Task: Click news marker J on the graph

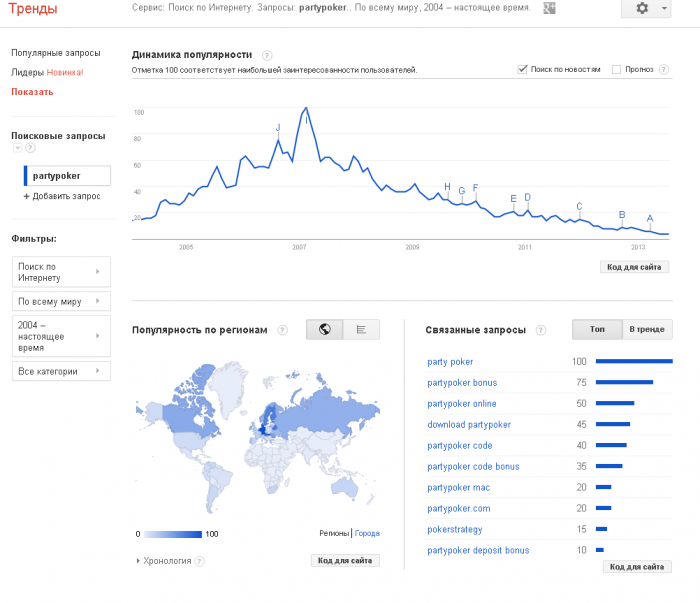Action: [x=278, y=127]
